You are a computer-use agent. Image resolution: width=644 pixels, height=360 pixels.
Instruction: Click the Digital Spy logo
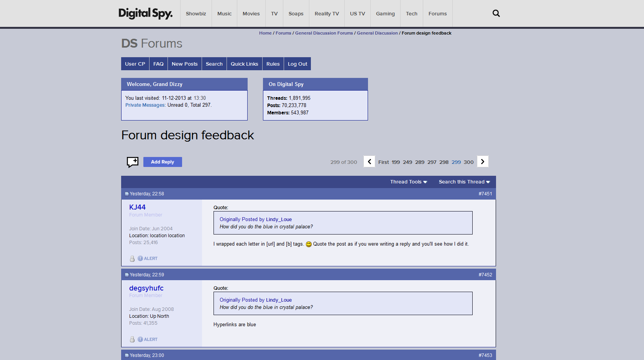[x=145, y=13]
